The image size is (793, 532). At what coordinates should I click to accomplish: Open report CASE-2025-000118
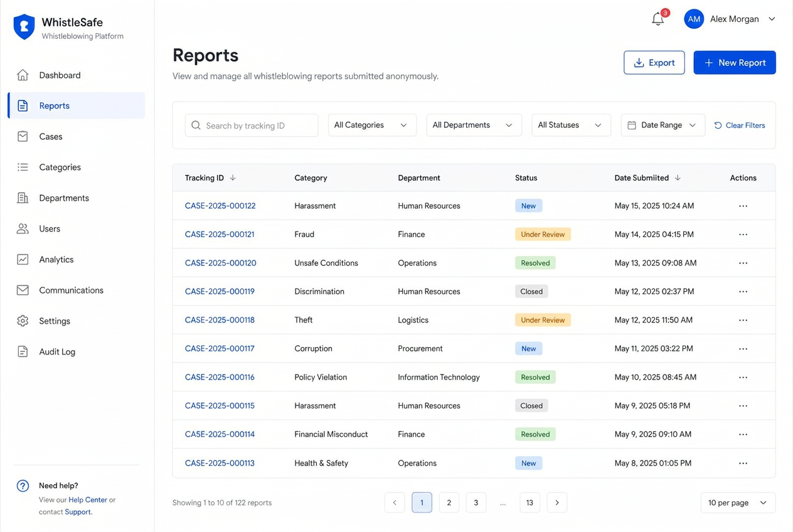pyautogui.click(x=220, y=320)
